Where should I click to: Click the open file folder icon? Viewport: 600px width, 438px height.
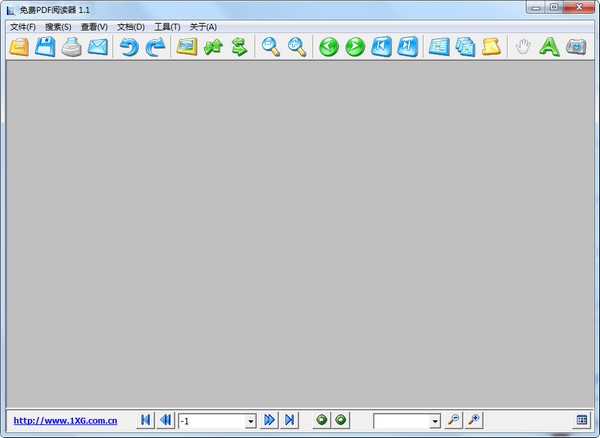pyautogui.click(x=19, y=46)
